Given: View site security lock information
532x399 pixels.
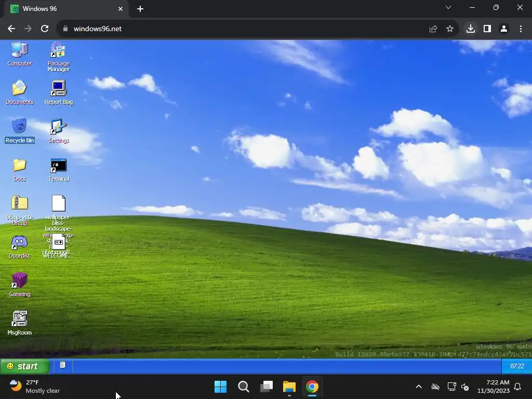Looking at the screenshot, I should pyautogui.click(x=65, y=29).
